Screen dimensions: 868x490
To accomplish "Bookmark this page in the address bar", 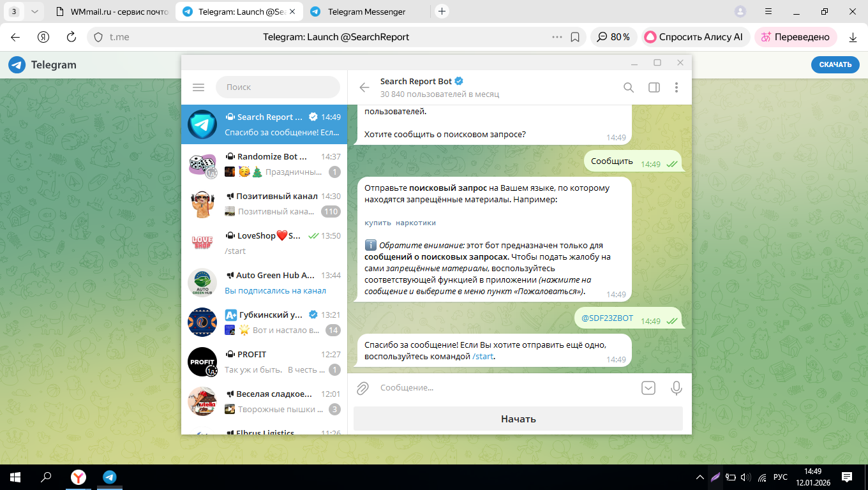I will 575,37.
